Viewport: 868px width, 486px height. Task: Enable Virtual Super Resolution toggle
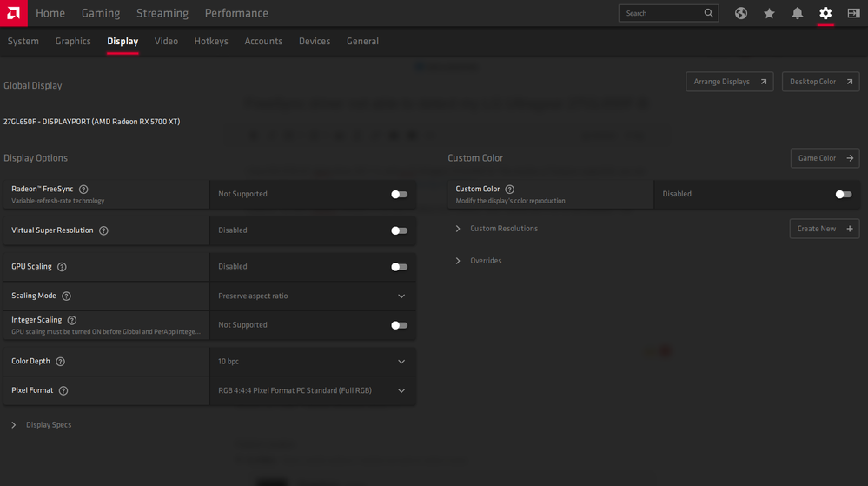click(x=399, y=230)
